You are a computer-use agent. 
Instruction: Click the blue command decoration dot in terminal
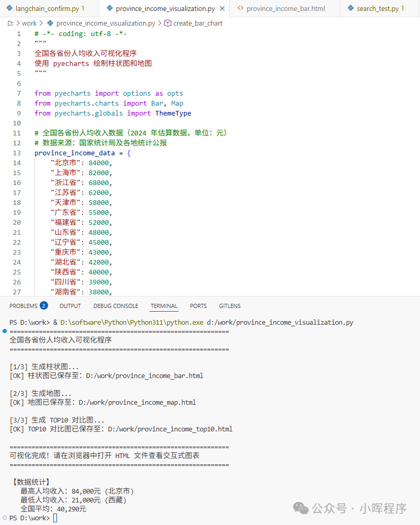(5, 331)
